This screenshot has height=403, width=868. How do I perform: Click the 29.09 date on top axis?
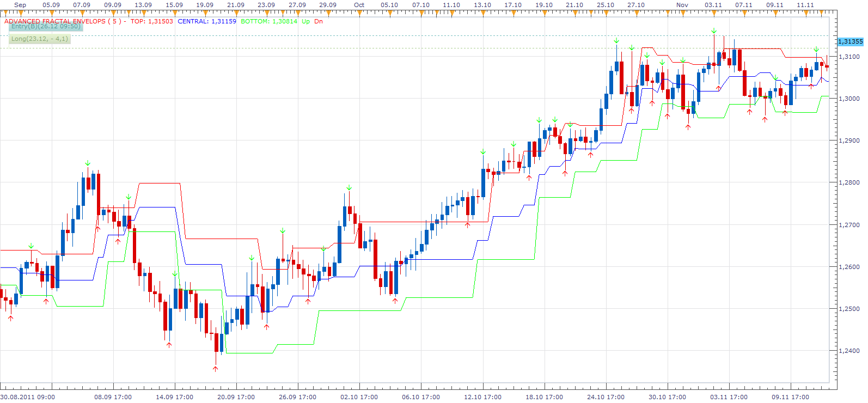click(328, 5)
